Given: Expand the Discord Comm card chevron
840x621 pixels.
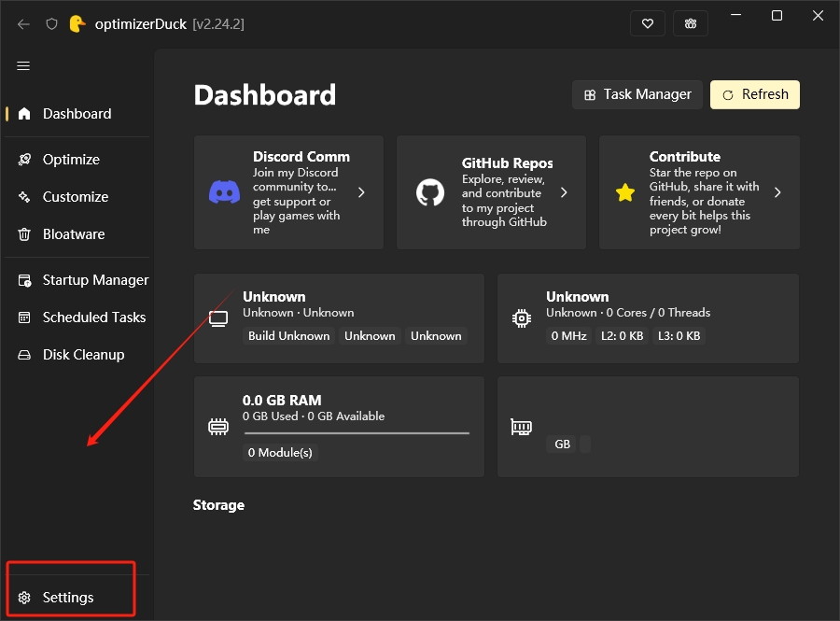Looking at the screenshot, I should (361, 192).
